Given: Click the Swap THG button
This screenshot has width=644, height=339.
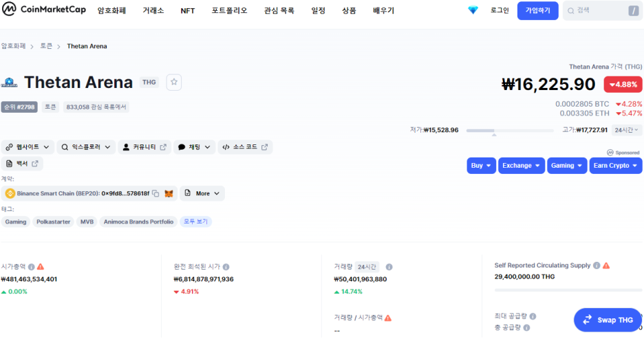Looking at the screenshot, I should (608, 320).
